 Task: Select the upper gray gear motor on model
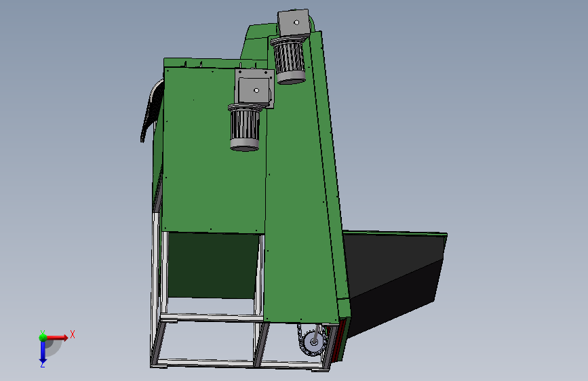pos(291,47)
